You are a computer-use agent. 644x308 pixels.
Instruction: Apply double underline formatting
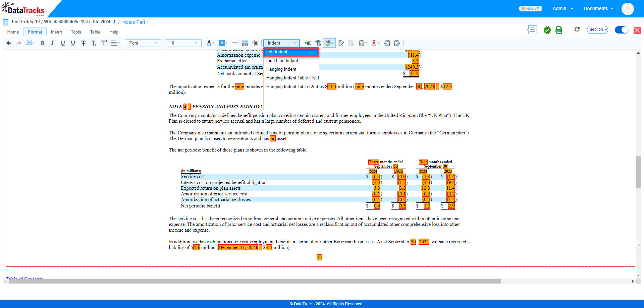[x=73, y=43]
